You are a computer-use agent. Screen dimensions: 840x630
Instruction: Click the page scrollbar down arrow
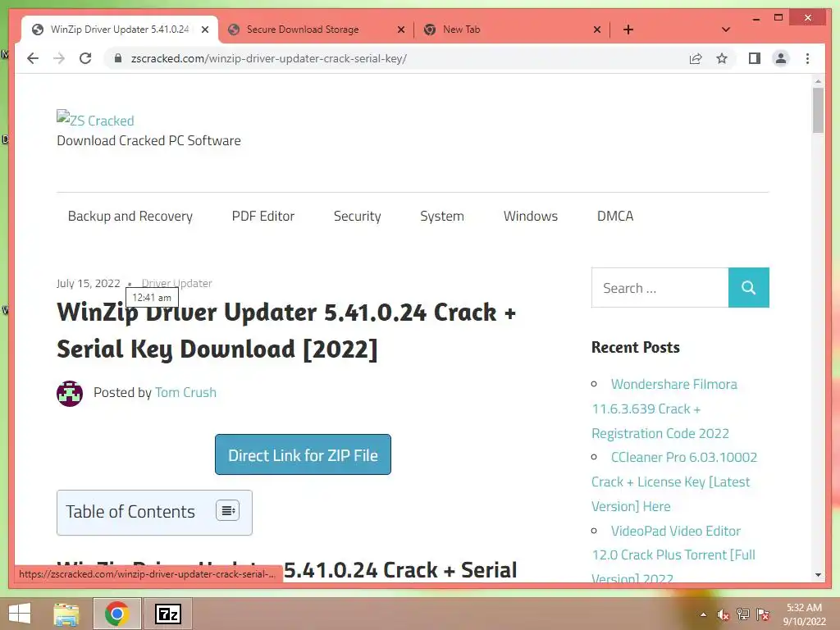[x=818, y=575]
